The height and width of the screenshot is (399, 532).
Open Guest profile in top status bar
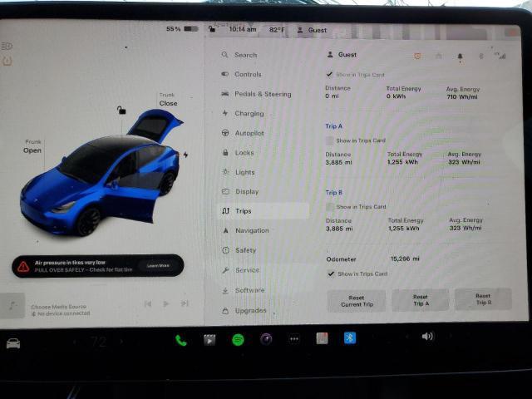click(x=312, y=30)
